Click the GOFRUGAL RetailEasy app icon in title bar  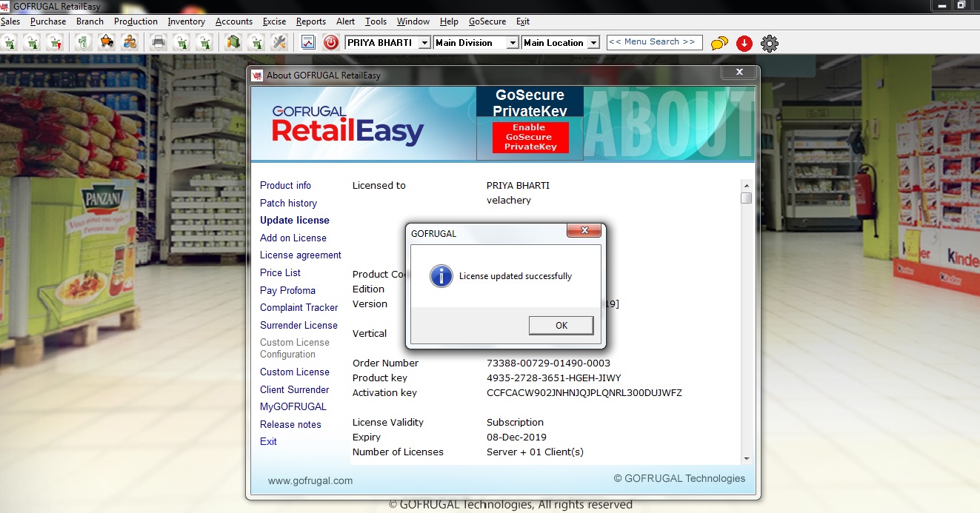[x=6, y=6]
